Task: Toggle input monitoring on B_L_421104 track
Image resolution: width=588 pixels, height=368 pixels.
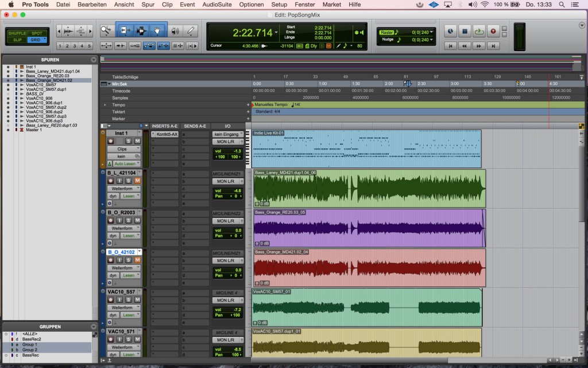Action: [119, 181]
